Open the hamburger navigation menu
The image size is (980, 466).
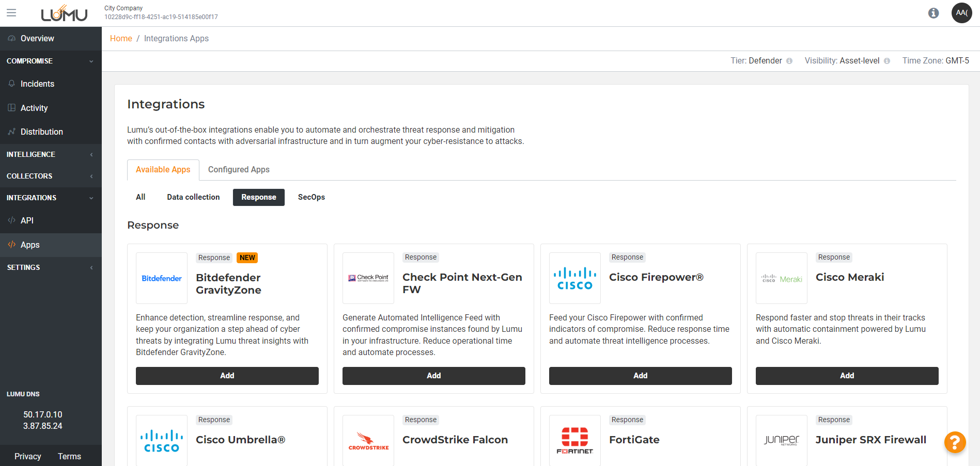pyautogui.click(x=11, y=13)
